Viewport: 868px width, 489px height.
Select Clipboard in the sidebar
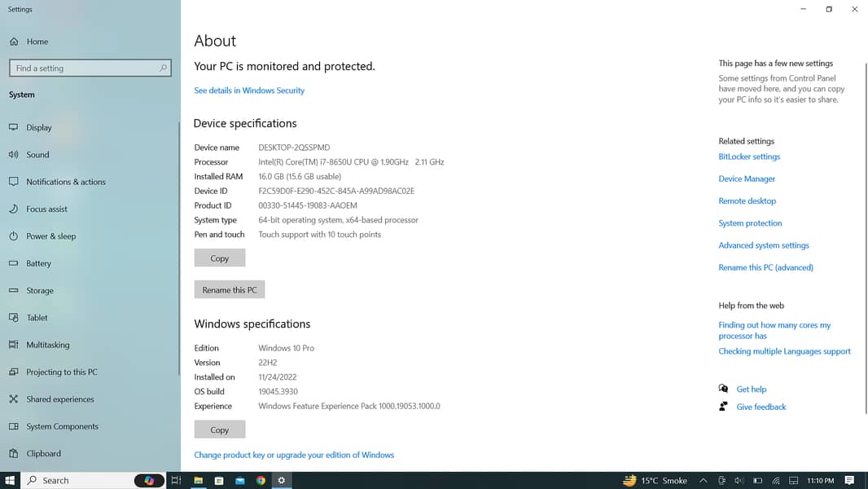[43, 454]
